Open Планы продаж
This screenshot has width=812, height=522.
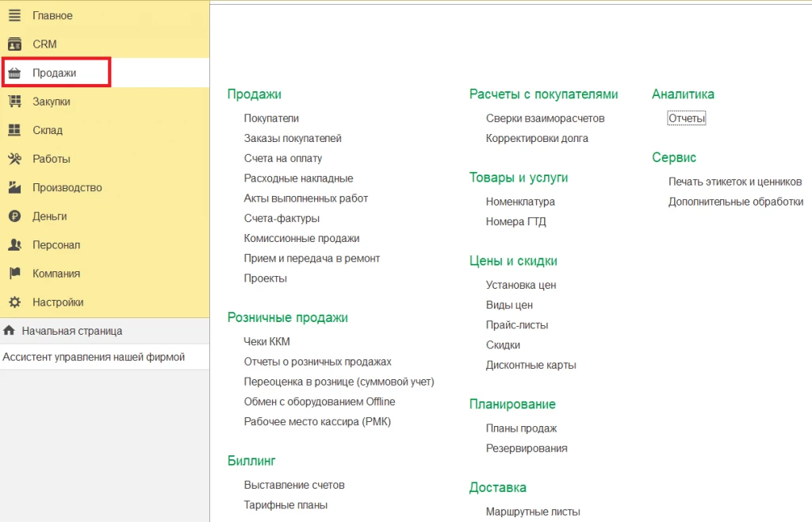coord(521,428)
